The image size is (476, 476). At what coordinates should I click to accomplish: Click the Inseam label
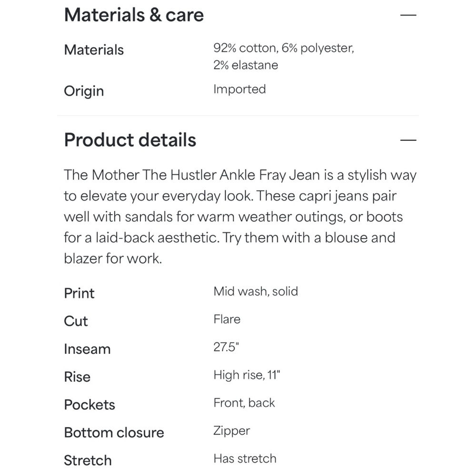coord(87,349)
